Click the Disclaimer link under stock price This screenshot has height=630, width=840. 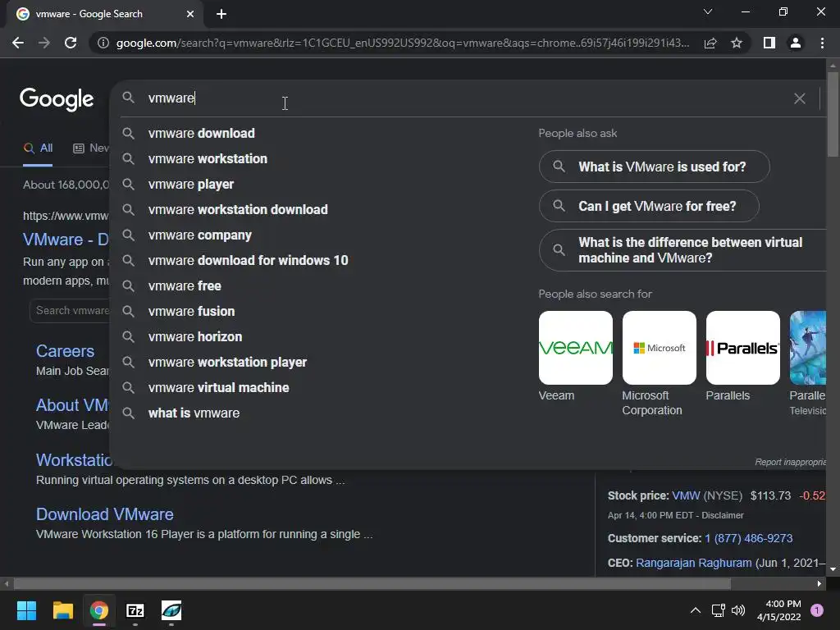pyautogui.click(x=723, y=515)
